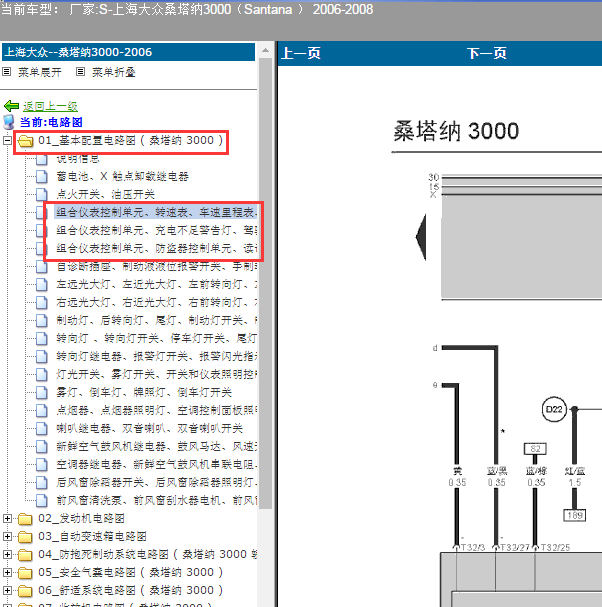This screenshot has width=602, height=607.
Task: Expand the 04_防抱死制动系统电路图 node
Action: point(7,554)
